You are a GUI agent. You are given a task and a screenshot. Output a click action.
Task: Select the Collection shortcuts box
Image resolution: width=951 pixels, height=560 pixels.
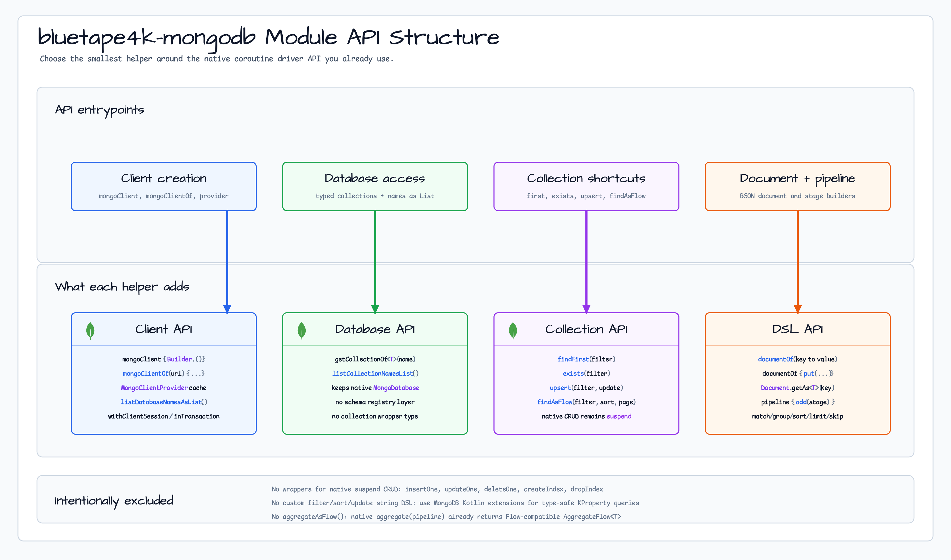click(586, 186)
